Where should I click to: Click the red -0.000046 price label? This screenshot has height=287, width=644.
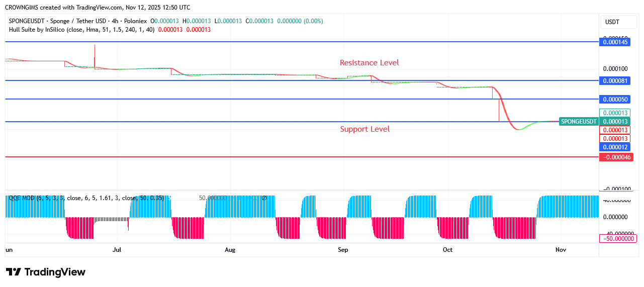click(616, 157)
